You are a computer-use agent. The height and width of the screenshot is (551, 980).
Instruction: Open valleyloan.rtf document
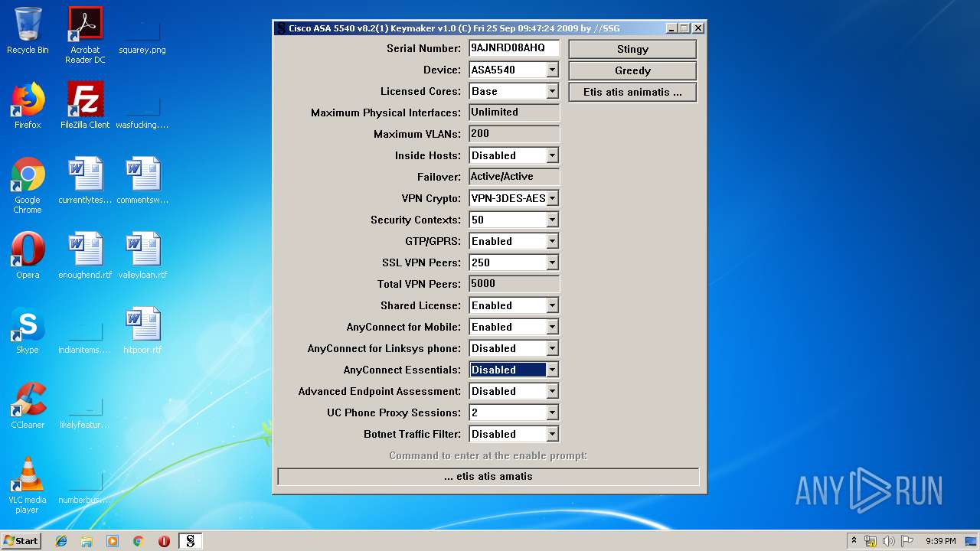point(142,256)
